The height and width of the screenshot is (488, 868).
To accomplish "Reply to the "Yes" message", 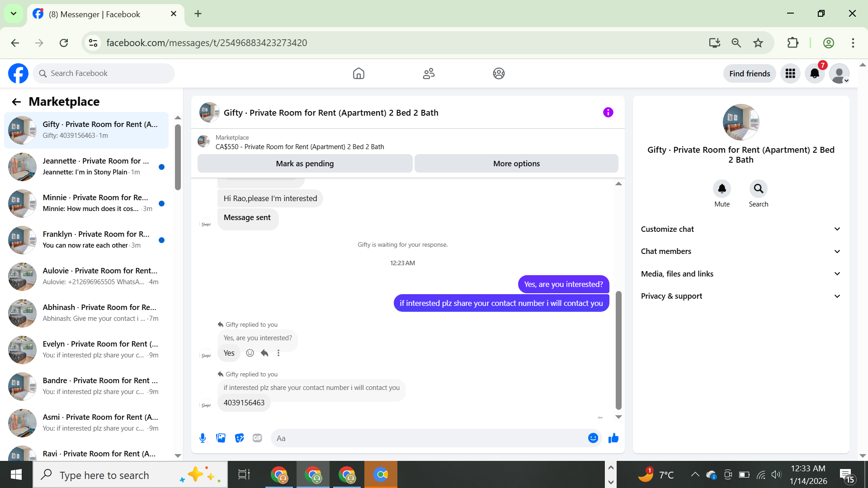I will click(264, 353).
